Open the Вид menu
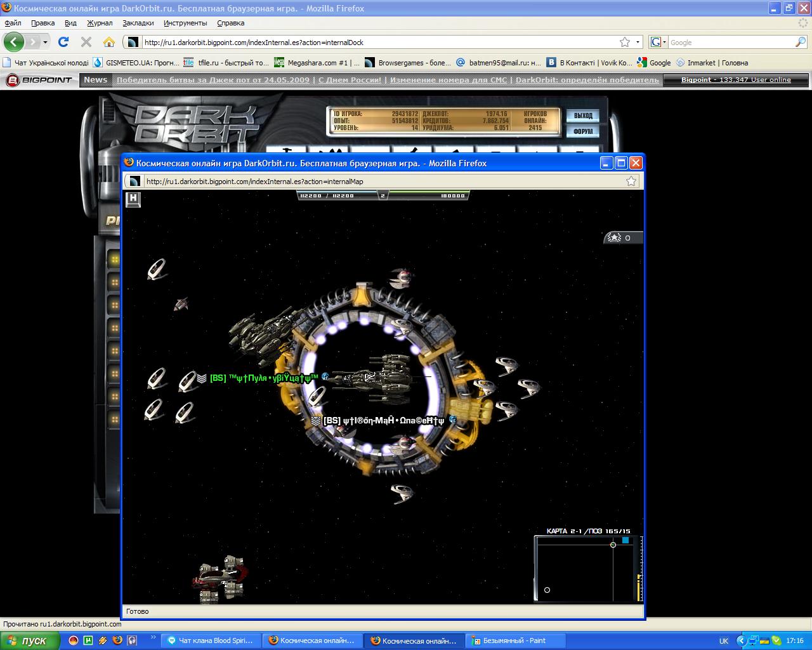This screenshot has width=812, height=650. (x=70, y=23)
